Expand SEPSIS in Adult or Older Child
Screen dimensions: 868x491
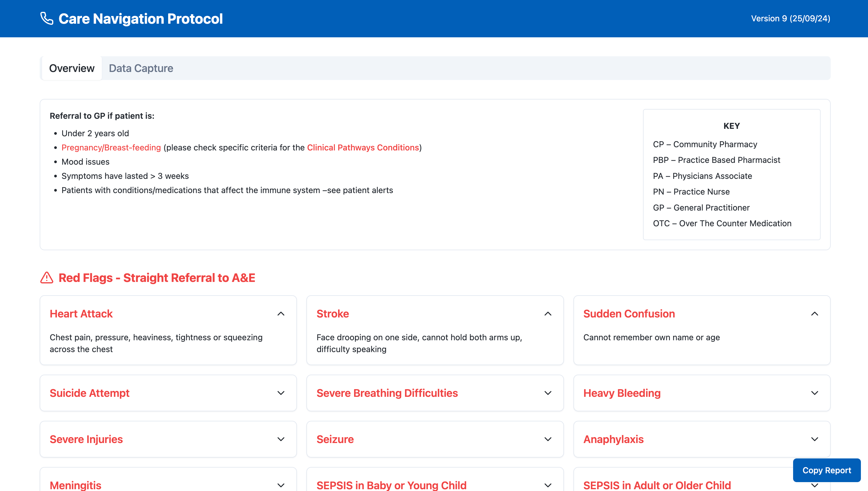click(x=657, y=485)
